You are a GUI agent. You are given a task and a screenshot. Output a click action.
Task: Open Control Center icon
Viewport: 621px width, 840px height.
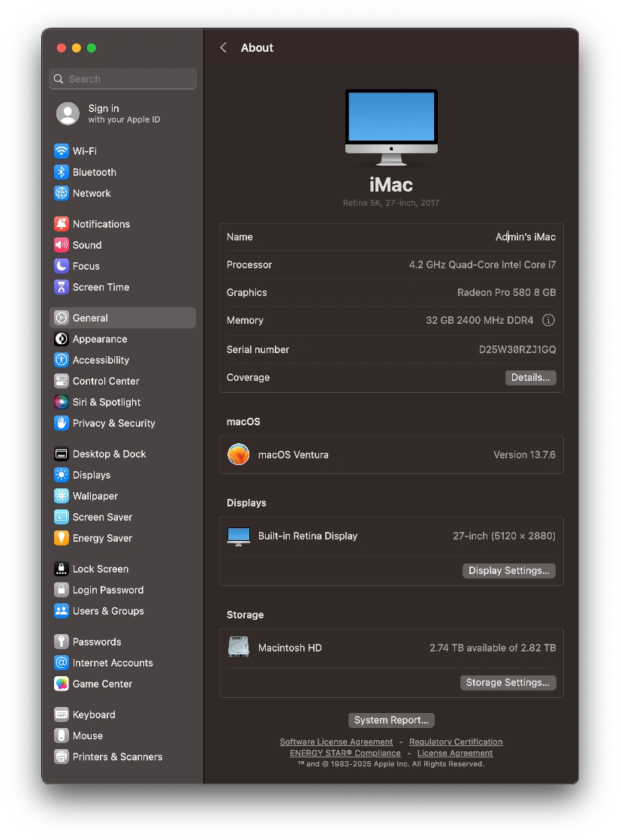point(62,381)
